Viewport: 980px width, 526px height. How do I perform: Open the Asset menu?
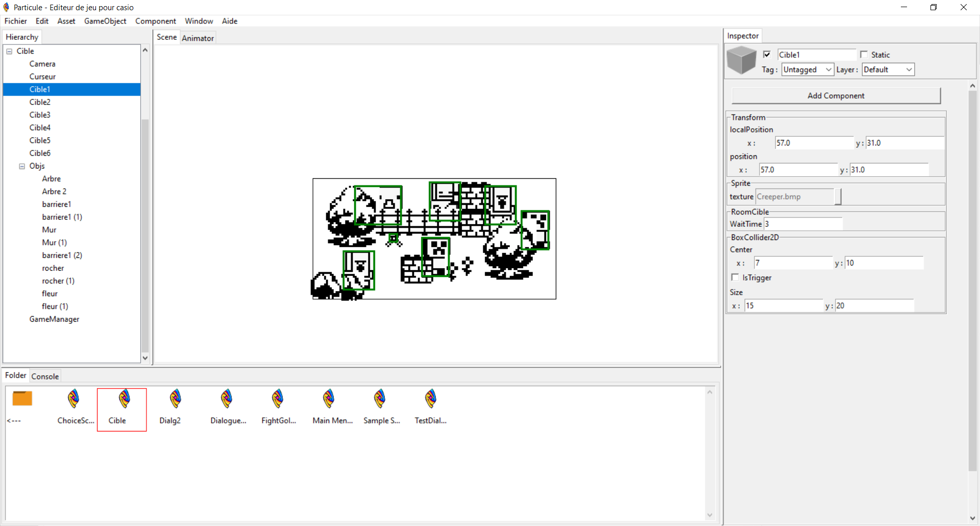click(x=66, y=21)
